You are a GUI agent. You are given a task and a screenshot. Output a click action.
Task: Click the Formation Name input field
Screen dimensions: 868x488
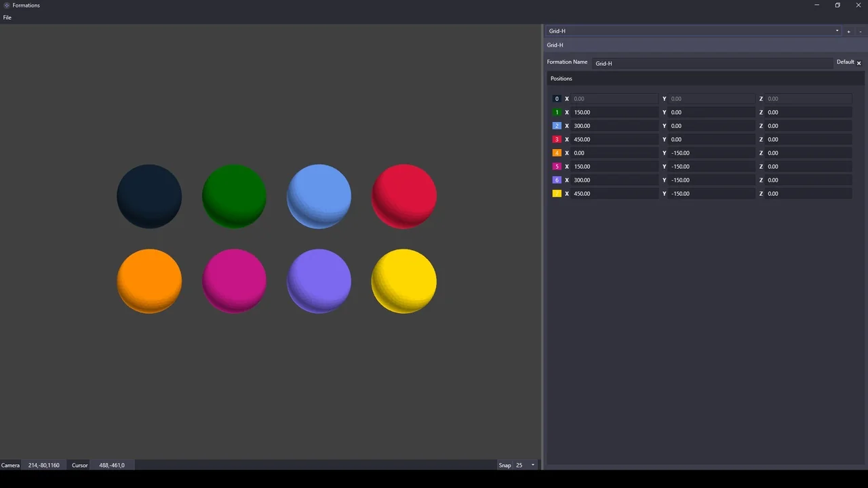(x=712, y=63)
